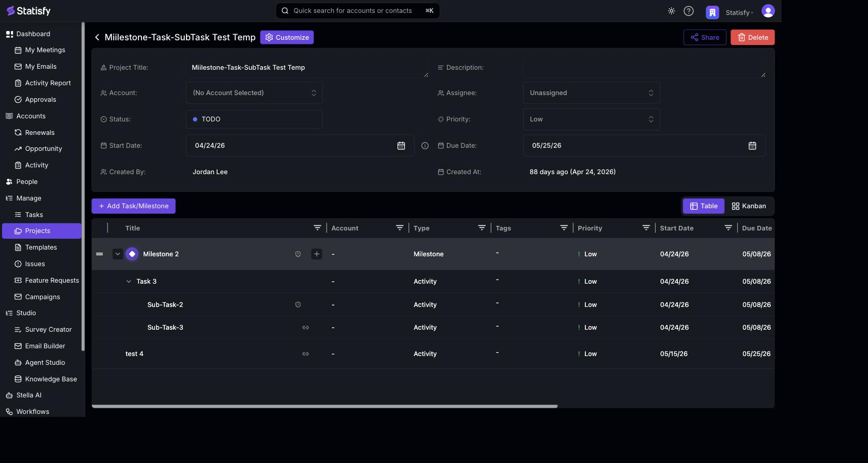Open the Assignee dropdown showing Unassigned

point(591,93)
